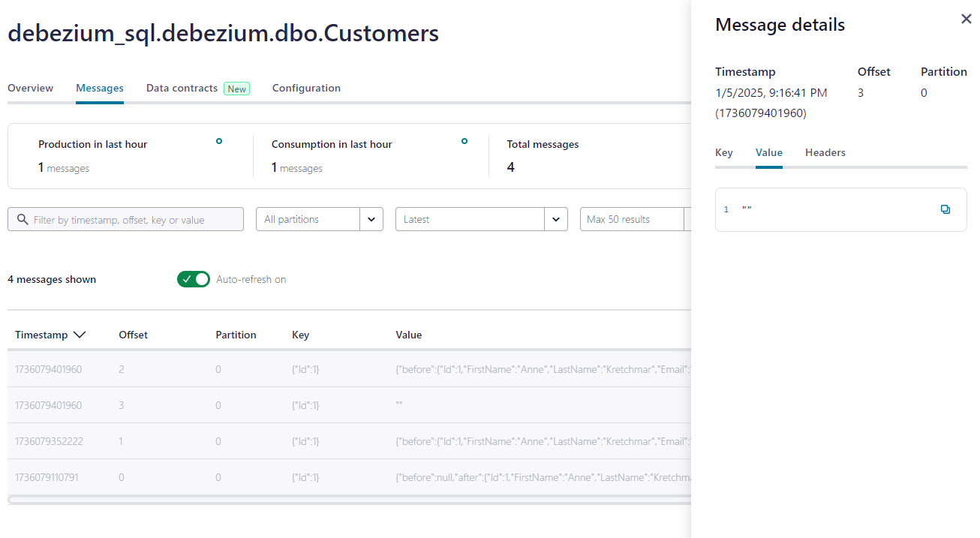
Task: Click the Total messages count 4
Action: click(x=511, y=167)
